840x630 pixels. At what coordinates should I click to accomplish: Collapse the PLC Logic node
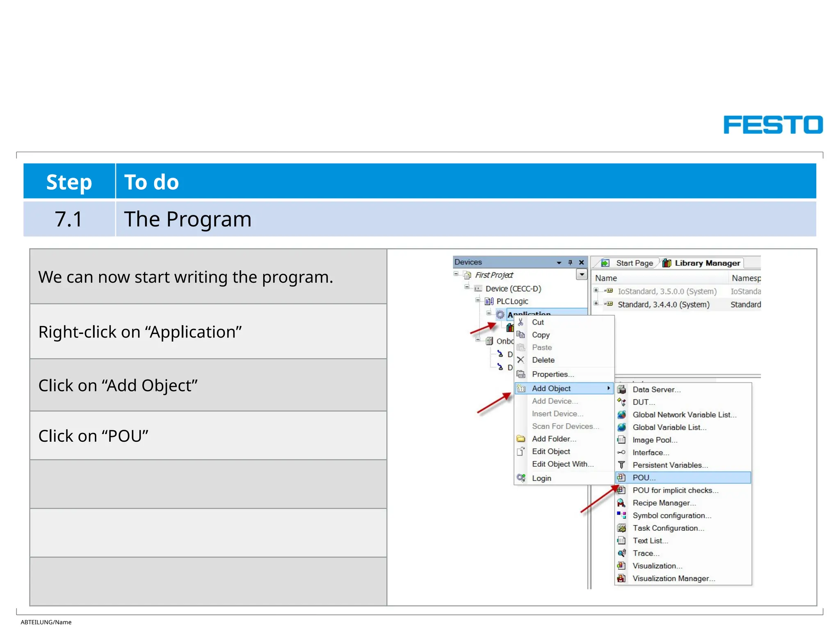[478, 300]
